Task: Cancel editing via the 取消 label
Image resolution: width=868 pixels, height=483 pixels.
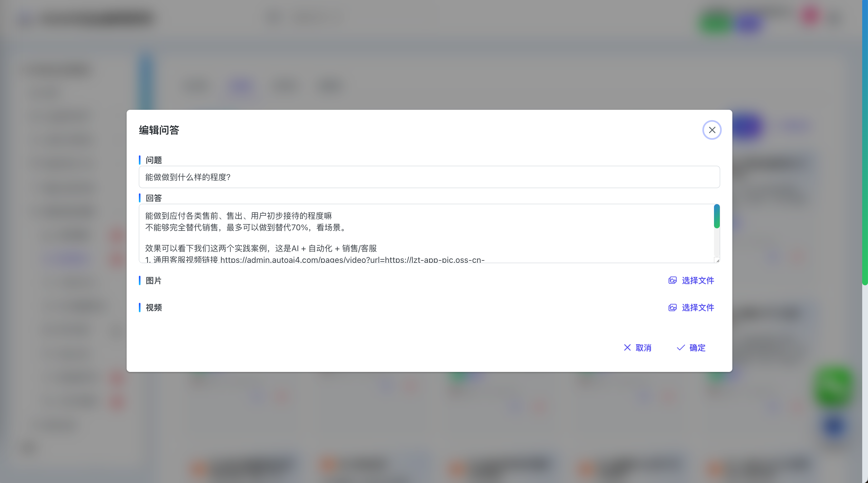Action: (643, 347)
